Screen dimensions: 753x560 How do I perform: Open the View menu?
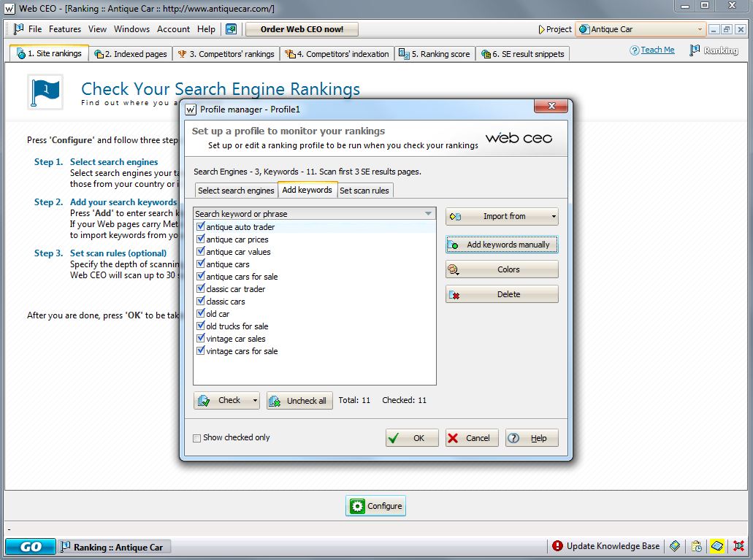(x=97, y=29)
